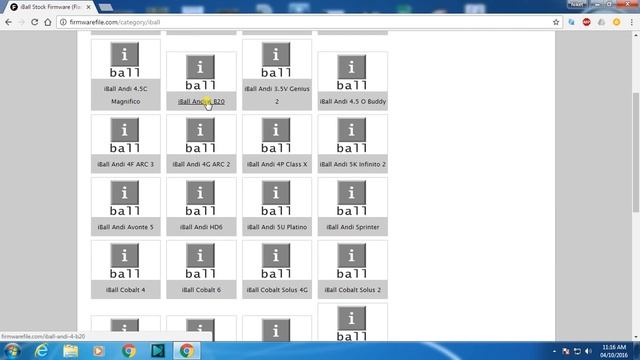Click iBall logo above Cobalt 4
This screenshot has height=360, width=640.
(x=125, y=261)
